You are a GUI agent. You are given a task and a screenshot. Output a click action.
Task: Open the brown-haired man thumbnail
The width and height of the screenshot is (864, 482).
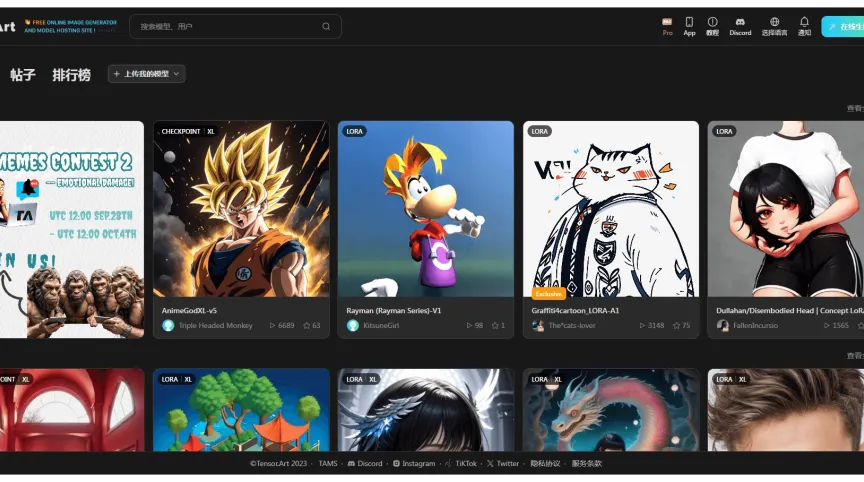point(786,410)
